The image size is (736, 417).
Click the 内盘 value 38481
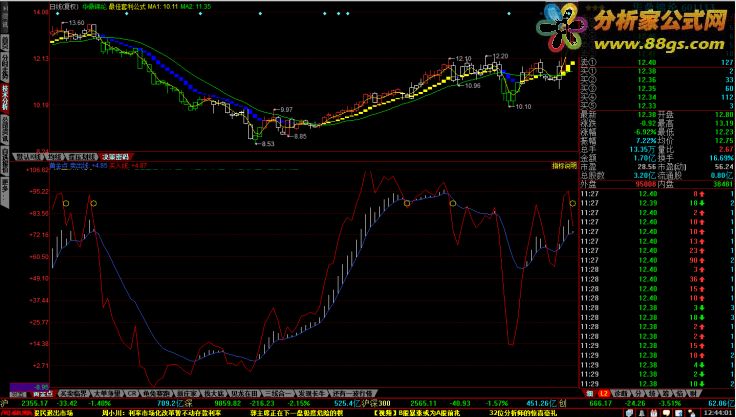[x=723, y=184]
